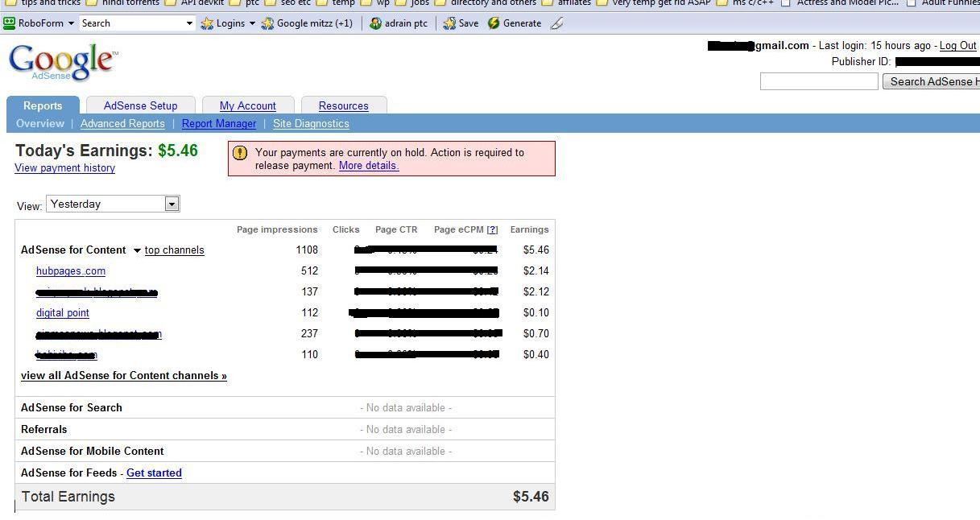This screenshot has width=980, height=520.
Task: Click the highlighter pen icon in RoboForm toolbar
Action: 556,23
